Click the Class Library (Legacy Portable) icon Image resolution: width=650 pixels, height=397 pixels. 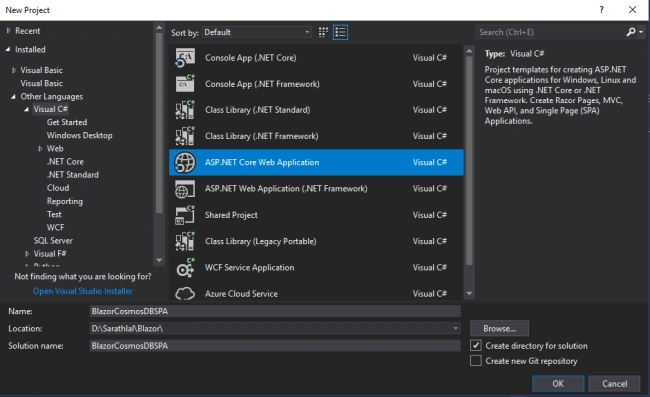pyautogui.click(x=185, y=241)
